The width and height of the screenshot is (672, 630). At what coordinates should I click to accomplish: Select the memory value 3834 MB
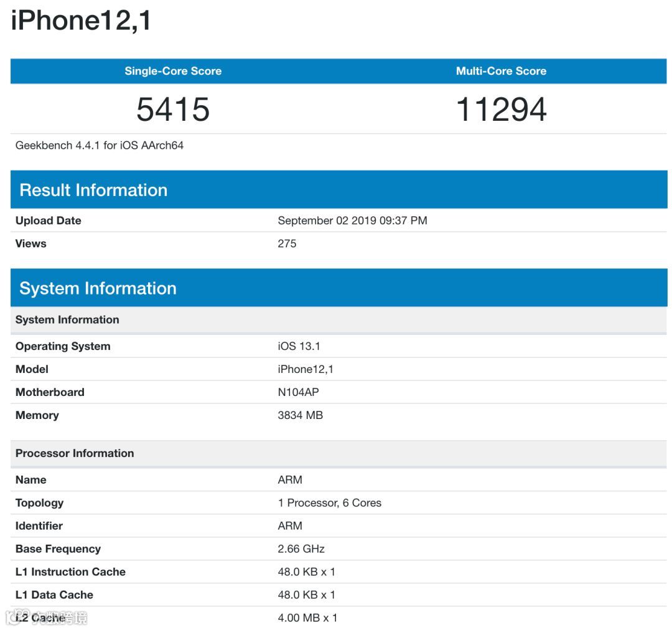(x=301, y=415)
